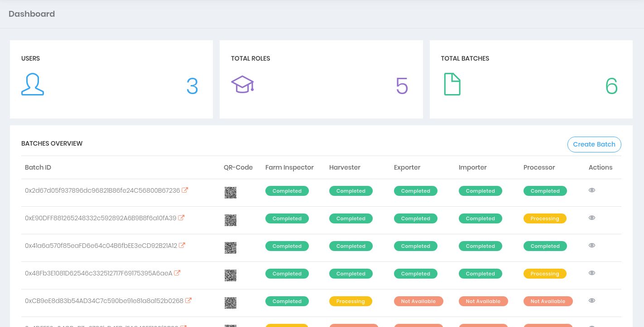Click the Actions column header
This screenshot has width=644, height=327.
point(601,167)
